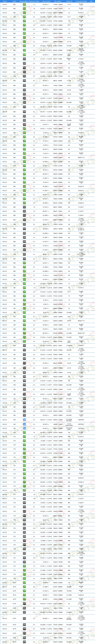Click the B 8444 S engine code cell
Viewport: 95px width, 644px height.
pos(81,203)
